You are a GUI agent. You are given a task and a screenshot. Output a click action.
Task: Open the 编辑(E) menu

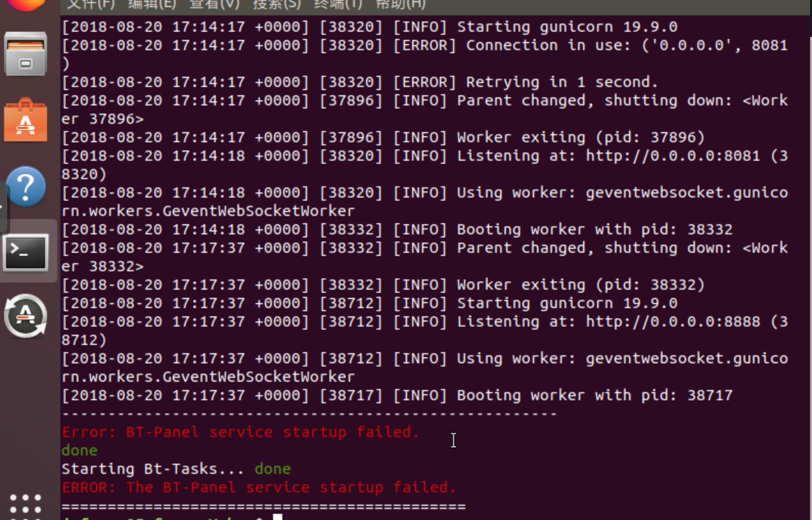152,5
